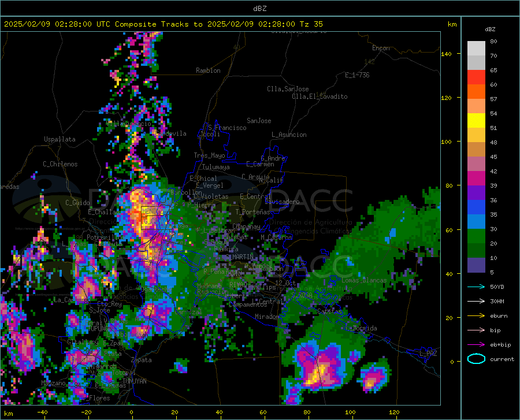Select the orange 57 dBZ color swatch

476,91
